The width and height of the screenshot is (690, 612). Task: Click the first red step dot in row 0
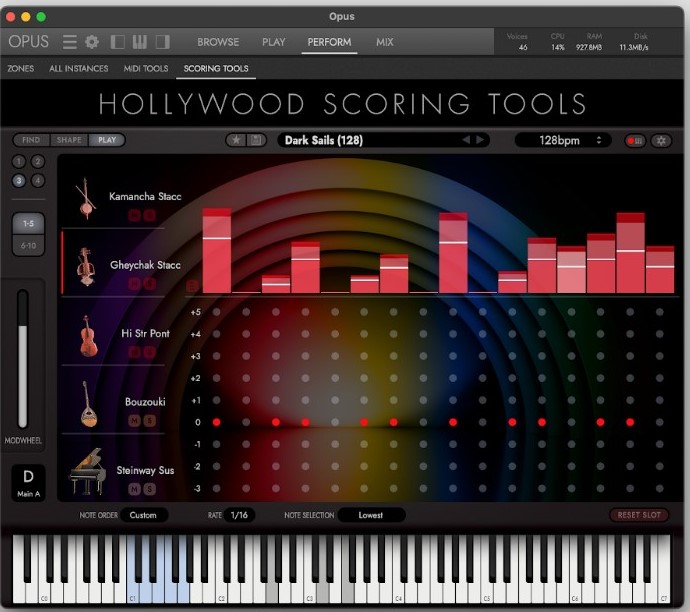pos(217,422)
